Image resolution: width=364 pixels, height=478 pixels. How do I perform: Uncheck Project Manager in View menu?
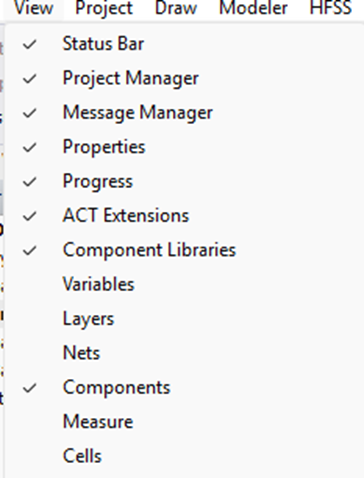[x=184, y=78]
